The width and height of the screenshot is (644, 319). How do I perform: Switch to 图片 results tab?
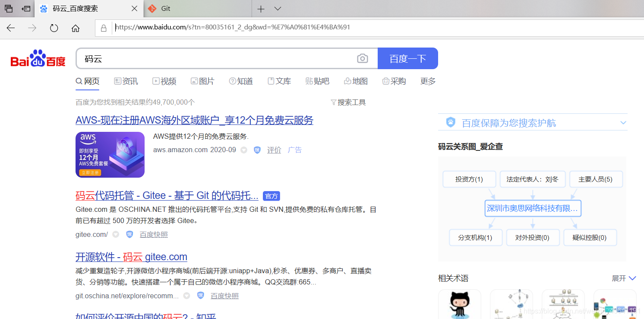[202, 81]
